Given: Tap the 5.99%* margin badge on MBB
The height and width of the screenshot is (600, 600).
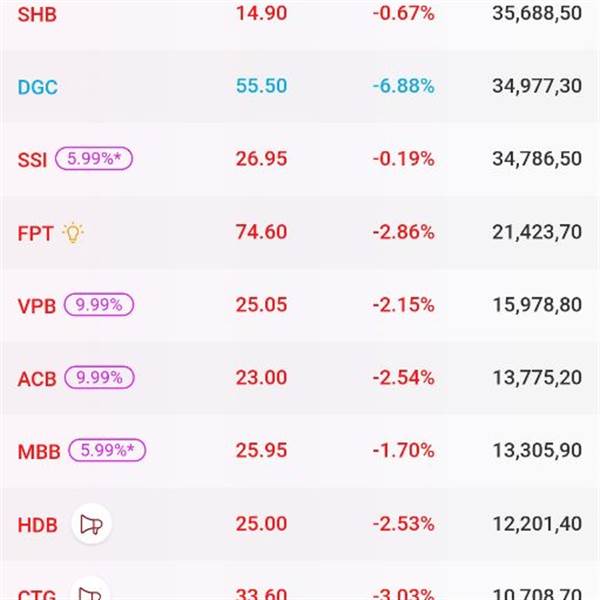Looking at the screenshot, I should [107, 450].
